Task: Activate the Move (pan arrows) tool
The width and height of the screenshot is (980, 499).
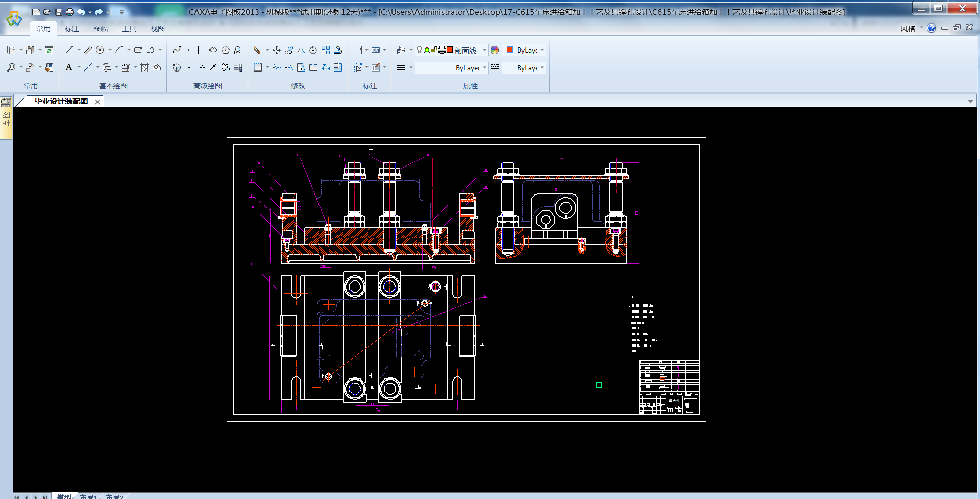Action: 277,50
